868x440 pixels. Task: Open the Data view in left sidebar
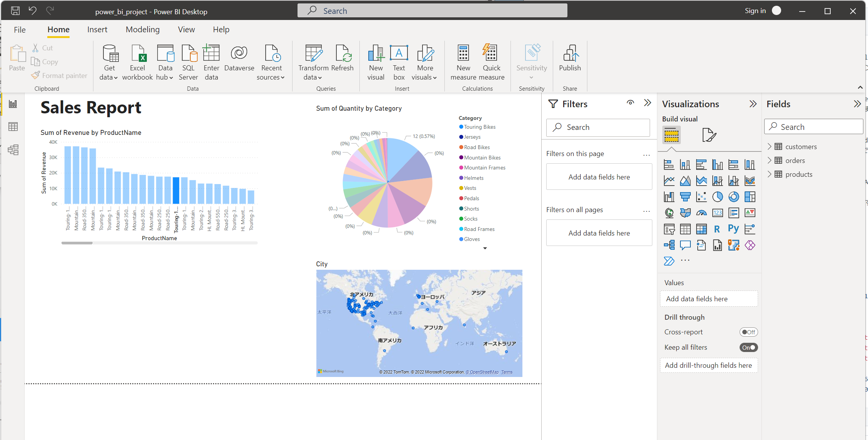13,127
